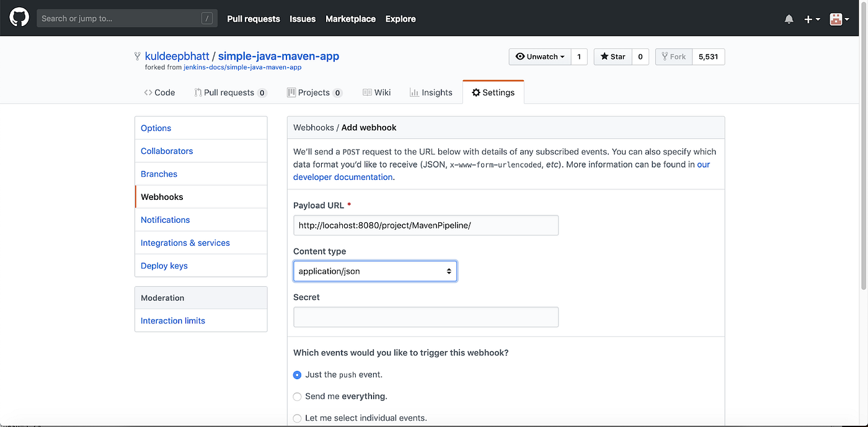868x427 pixels.
Task: Click the fork icon beside the repository name
Action: (x=136, y=56)
